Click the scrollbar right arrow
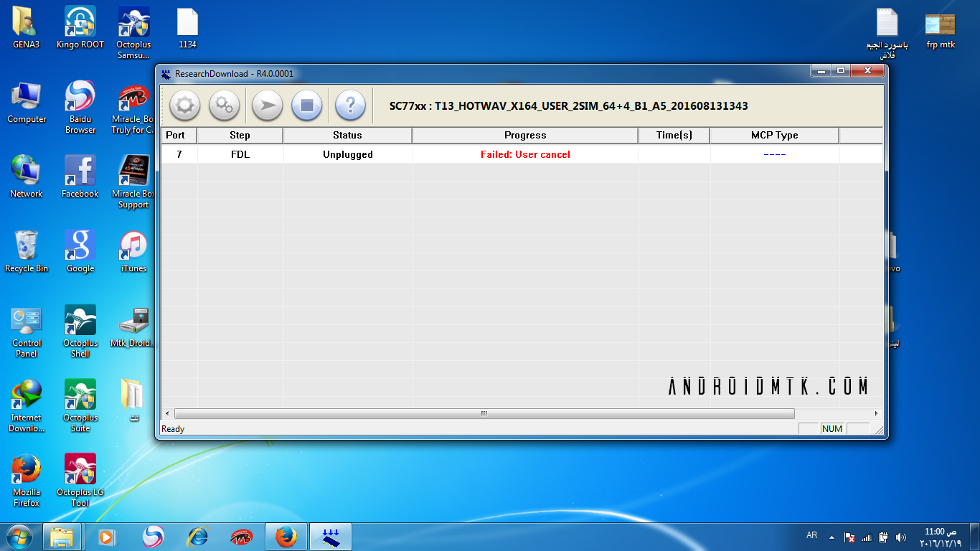This screenshot has width=980, height=551. (x=876, y=414)
